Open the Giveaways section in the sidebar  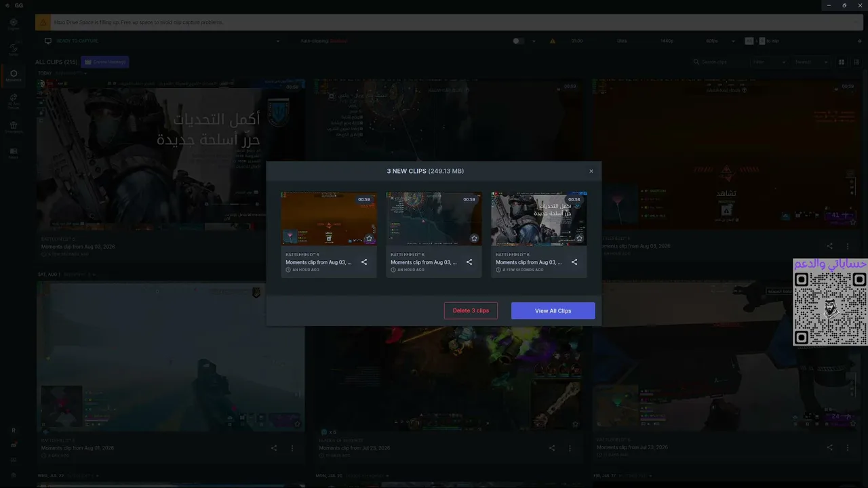14,127
